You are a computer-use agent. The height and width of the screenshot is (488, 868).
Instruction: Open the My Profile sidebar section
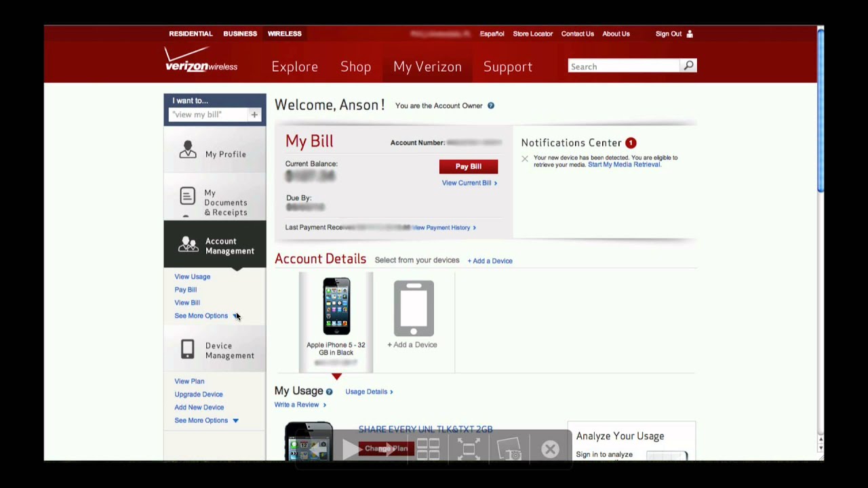pyautogui.click(x=215, y=151)
